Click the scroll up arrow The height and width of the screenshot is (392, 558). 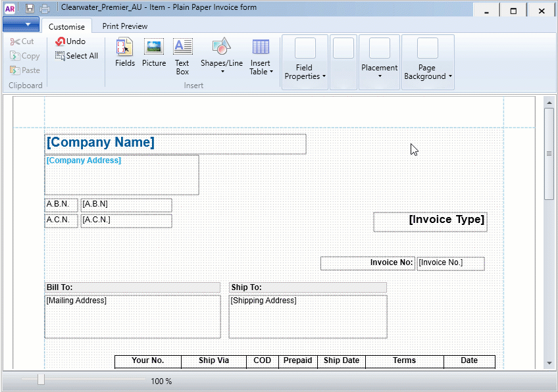549,103
